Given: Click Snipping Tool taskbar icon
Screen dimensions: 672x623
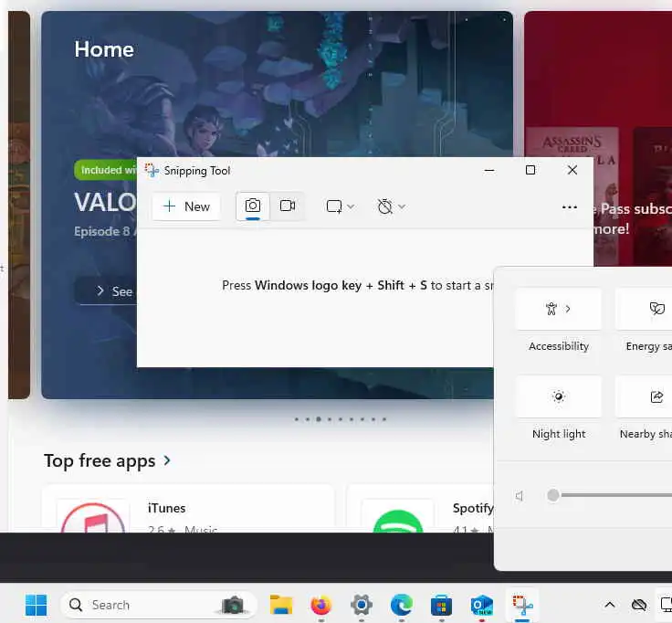Looking at the screenshot, I should point(522,605).
